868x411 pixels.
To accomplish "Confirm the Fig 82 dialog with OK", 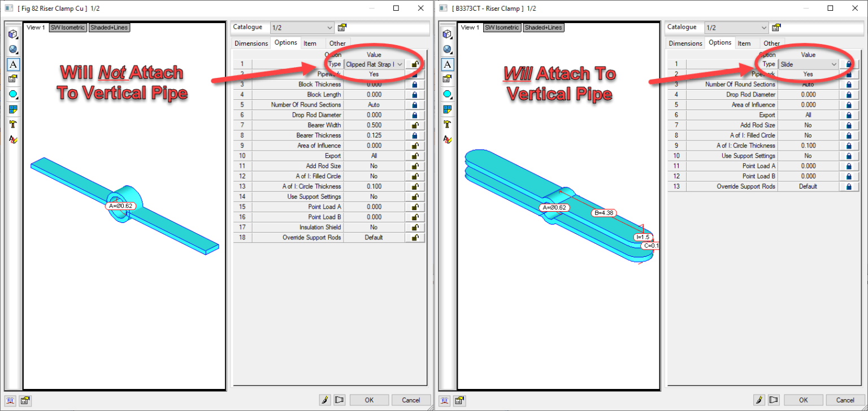I will 369,400.
